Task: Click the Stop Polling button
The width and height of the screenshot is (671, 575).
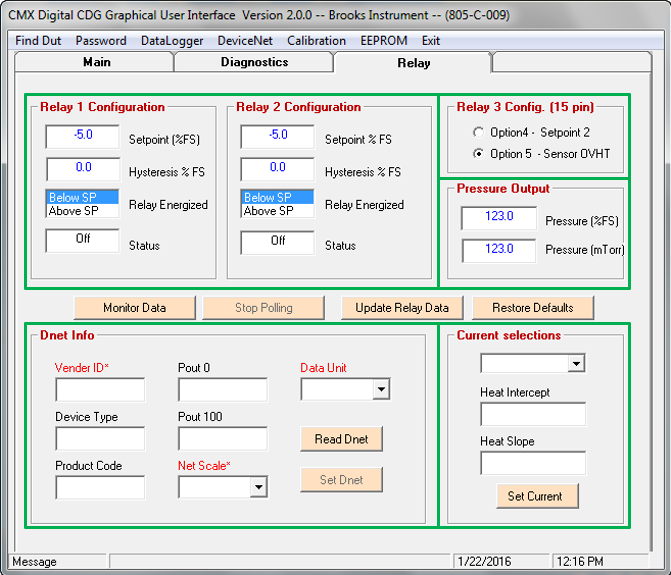Action: click(x=263, y=308)
